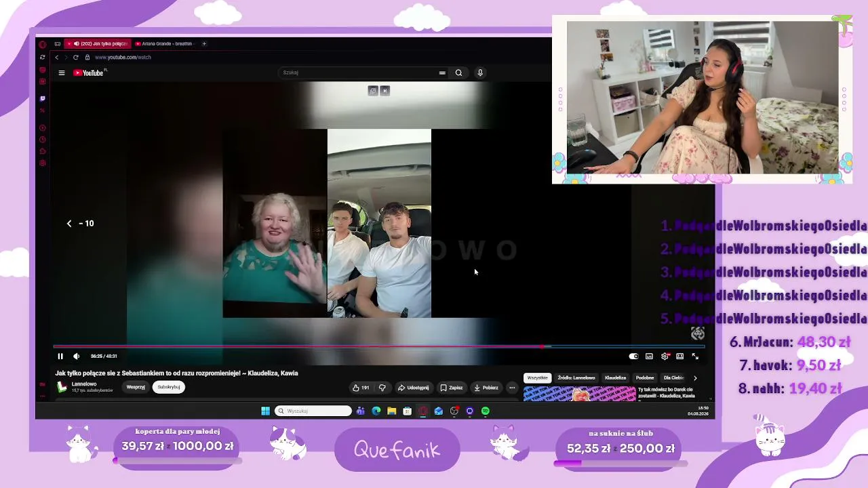Open Microsoft Edge from the taskbar
The image size is (868, 488).
pos(376,411)
